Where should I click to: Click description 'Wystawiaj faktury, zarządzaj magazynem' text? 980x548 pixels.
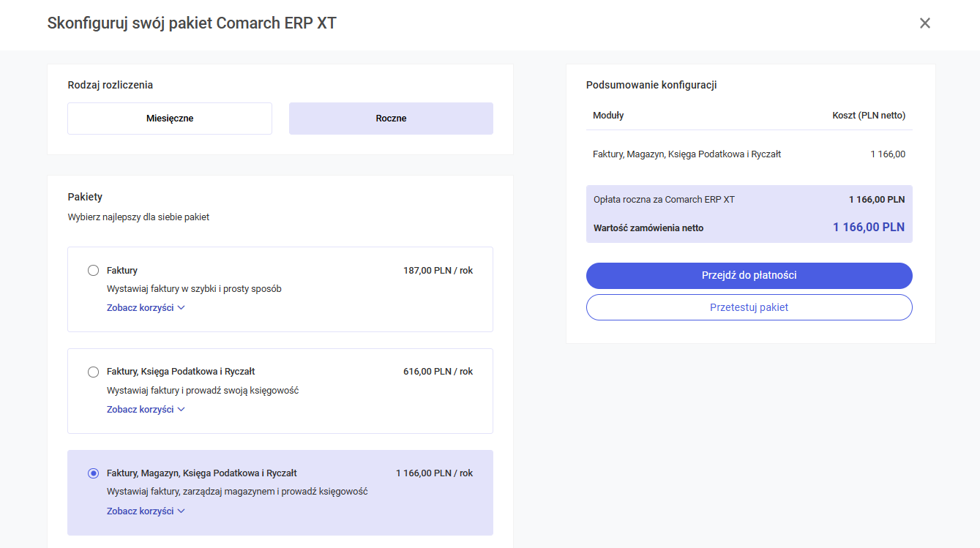point(237,492)
